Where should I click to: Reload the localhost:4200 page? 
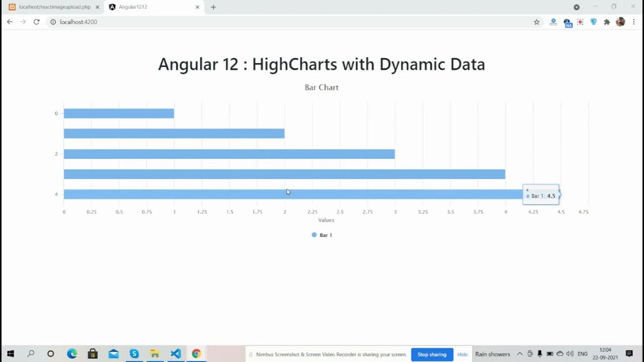(x=36, y=22)
